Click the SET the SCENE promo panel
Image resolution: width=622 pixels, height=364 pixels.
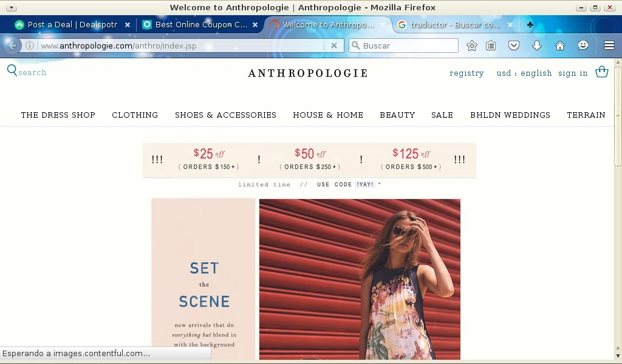[203, 279]
